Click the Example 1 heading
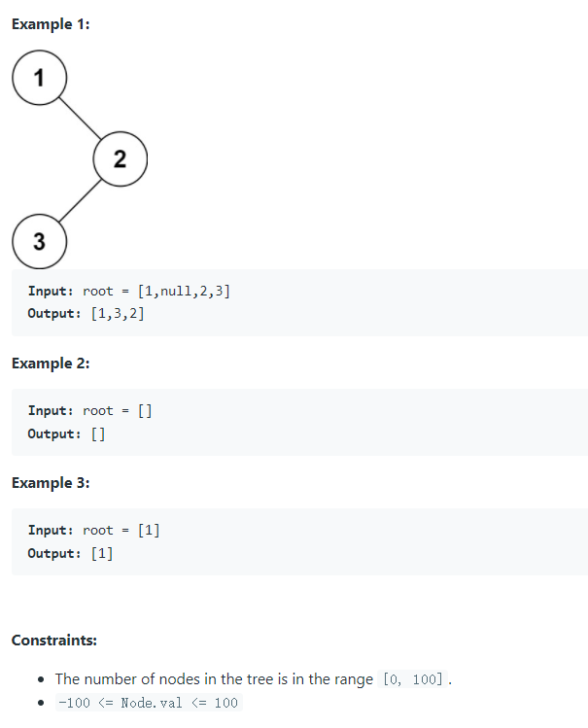The image size is (588, 728). (x=51, y=24)
